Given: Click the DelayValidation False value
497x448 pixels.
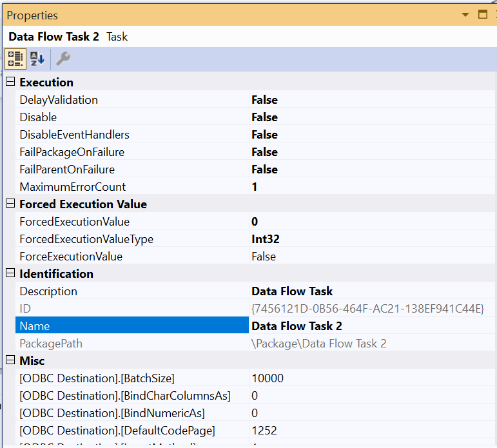Looking at the screenshot, I should click(x=265, y=100).
